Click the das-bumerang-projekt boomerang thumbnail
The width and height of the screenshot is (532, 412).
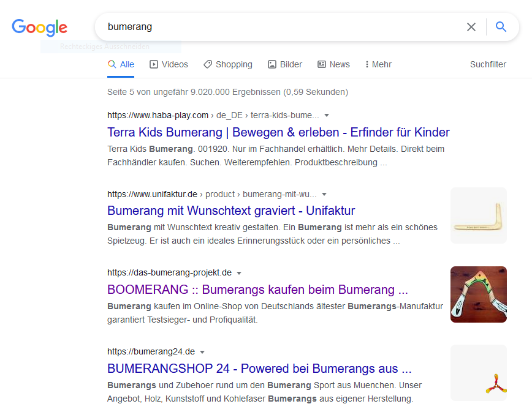tap(479, 294)
